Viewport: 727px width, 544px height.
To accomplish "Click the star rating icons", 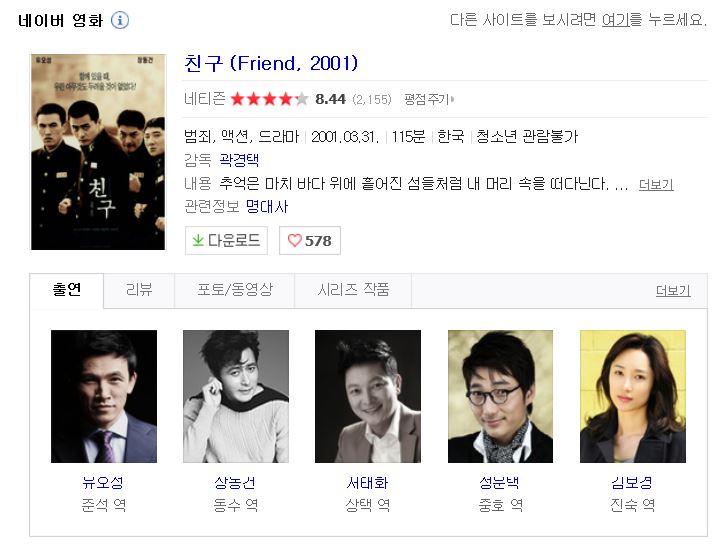I will click(269, 99).
